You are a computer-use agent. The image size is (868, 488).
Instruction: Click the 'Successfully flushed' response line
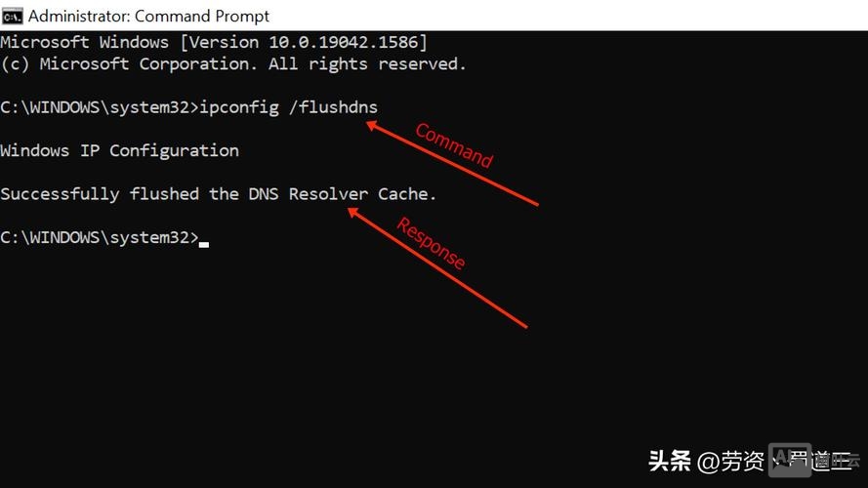218,194
